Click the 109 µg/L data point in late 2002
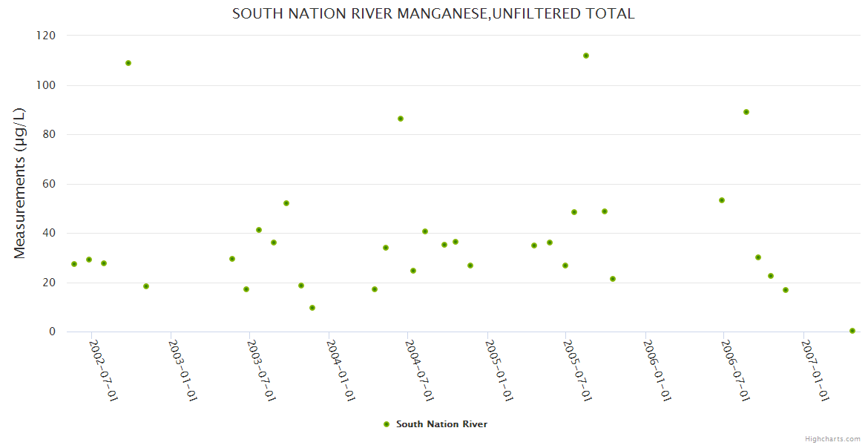Screen dimensions: 868x445 (128, 63)
